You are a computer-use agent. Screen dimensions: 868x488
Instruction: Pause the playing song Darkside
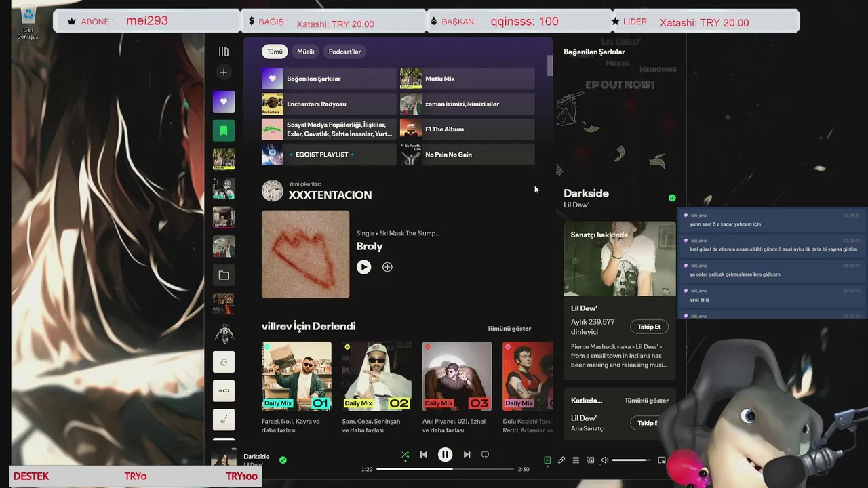445,455
